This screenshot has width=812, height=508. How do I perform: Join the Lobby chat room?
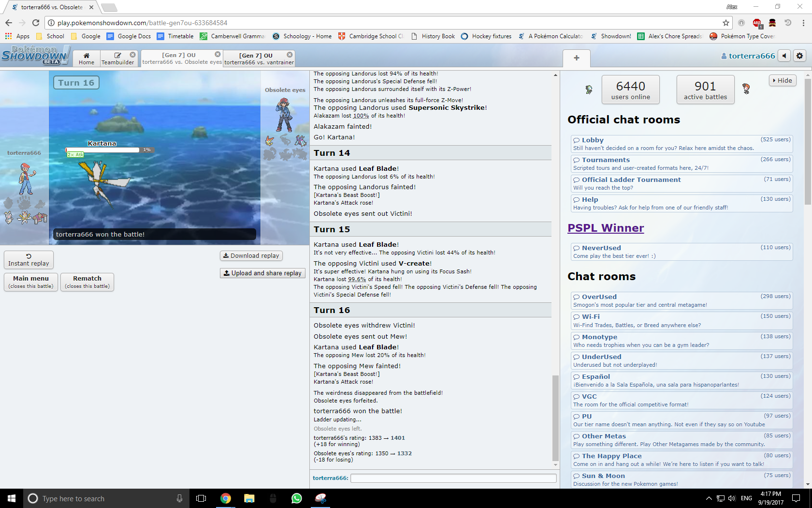681,144
